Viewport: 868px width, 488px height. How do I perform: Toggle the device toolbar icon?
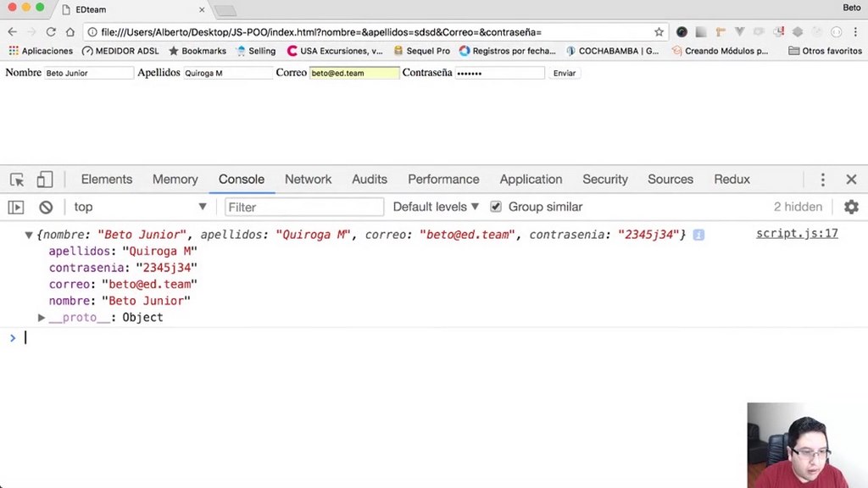coord(45,180)
